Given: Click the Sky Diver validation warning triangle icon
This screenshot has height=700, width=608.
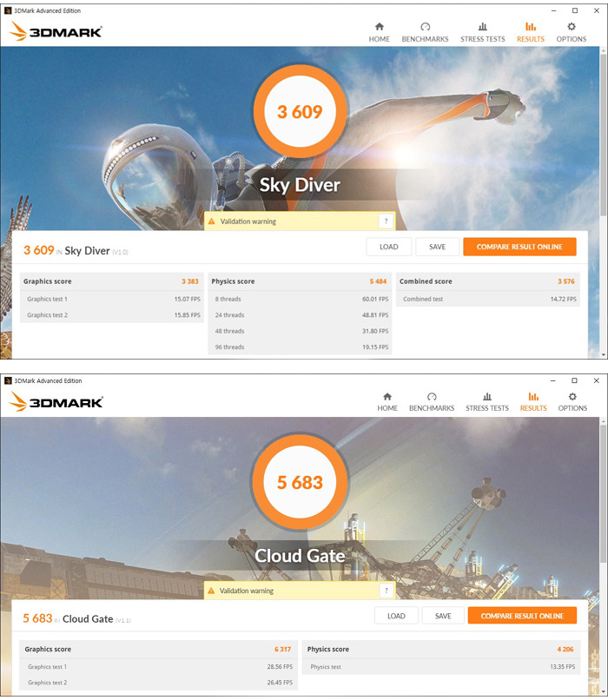Looking at the screenshot, I should pyautogui.click(x=212, y=221).
